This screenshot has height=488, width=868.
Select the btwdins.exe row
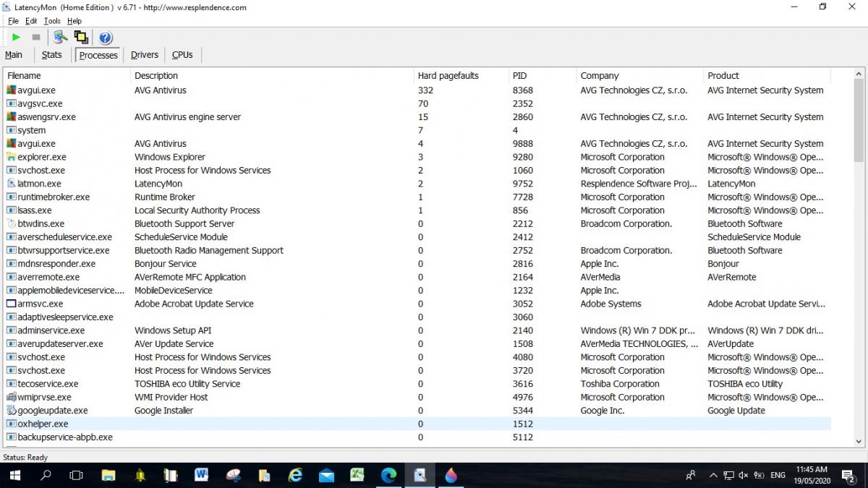tap(418, 223)
